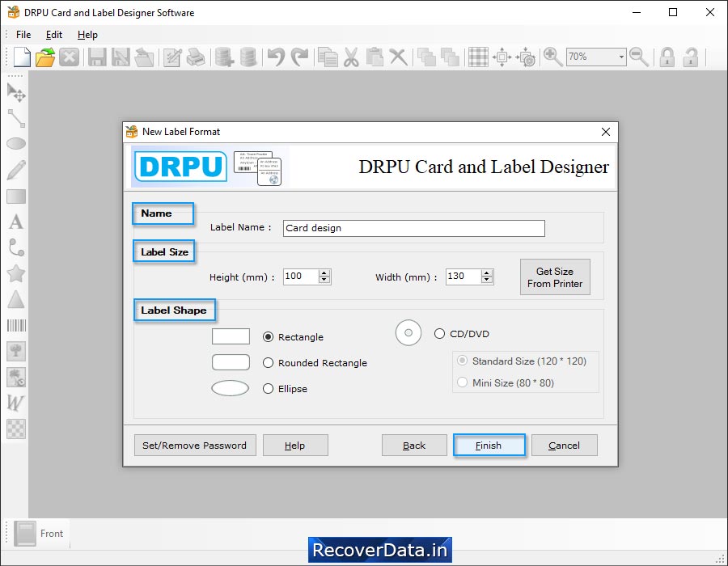Open the File menu
The image size is (728, 566).
click(x=23, y=35)
